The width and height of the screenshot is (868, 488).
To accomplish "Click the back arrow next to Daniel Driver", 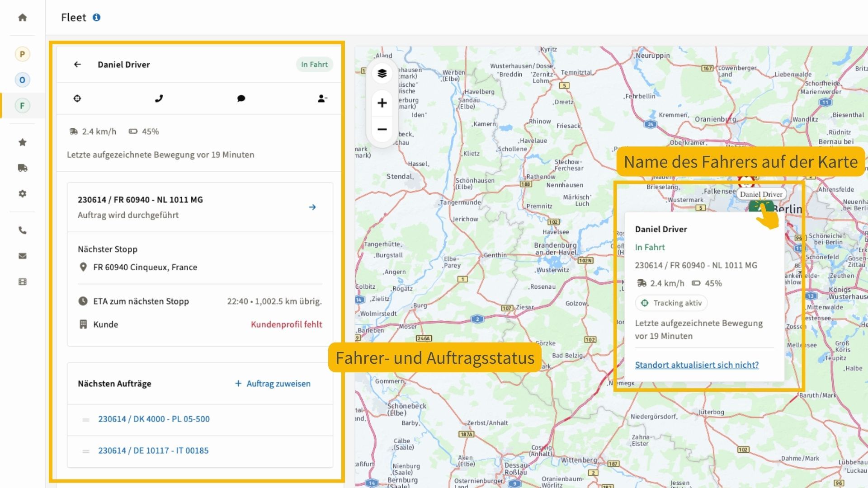I will 77,65.
